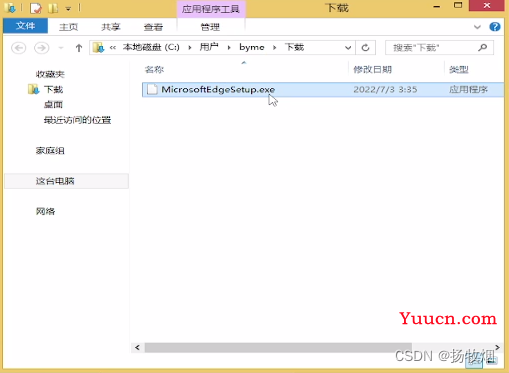The width and height of the screenshot is (509, 373).
Task: Click the Explorer window icon in title bar
Action: pyautogui.click(x=10, y=8)
